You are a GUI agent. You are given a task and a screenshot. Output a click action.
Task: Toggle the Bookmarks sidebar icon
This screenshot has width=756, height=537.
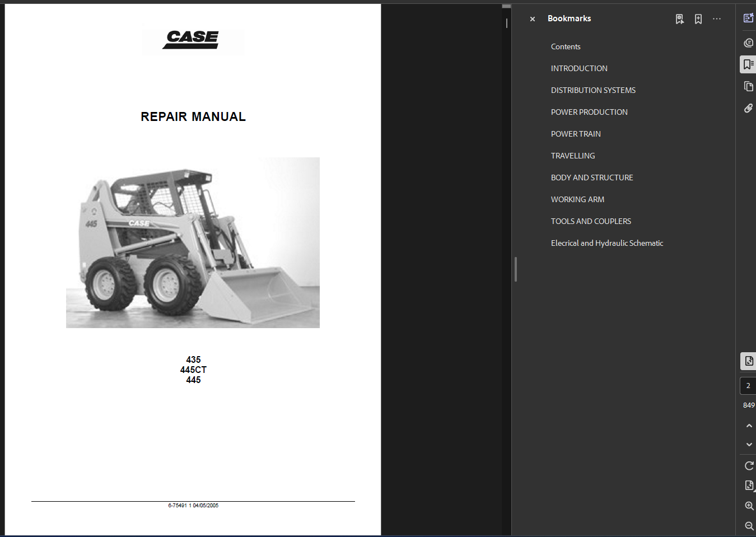(x=748, y=64)
